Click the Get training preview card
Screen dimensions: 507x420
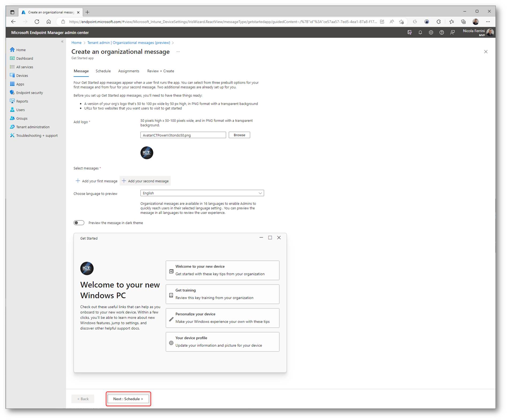(222, 294)
